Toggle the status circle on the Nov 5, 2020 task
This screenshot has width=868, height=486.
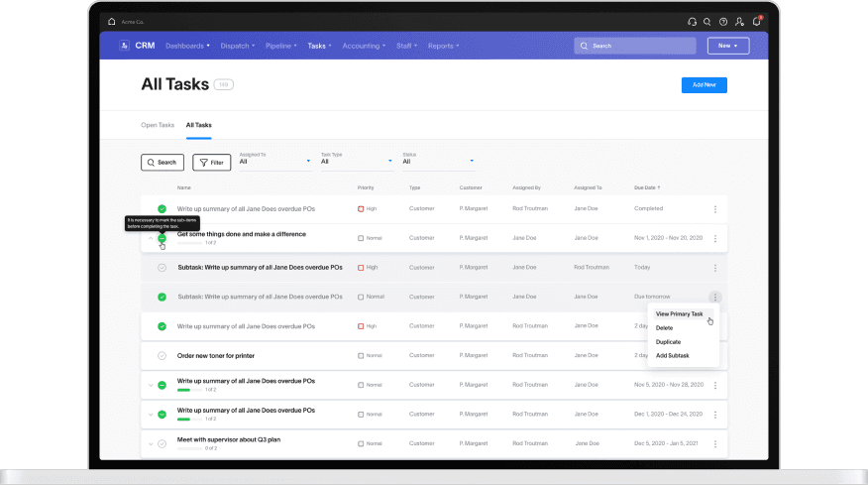[162, 385]
